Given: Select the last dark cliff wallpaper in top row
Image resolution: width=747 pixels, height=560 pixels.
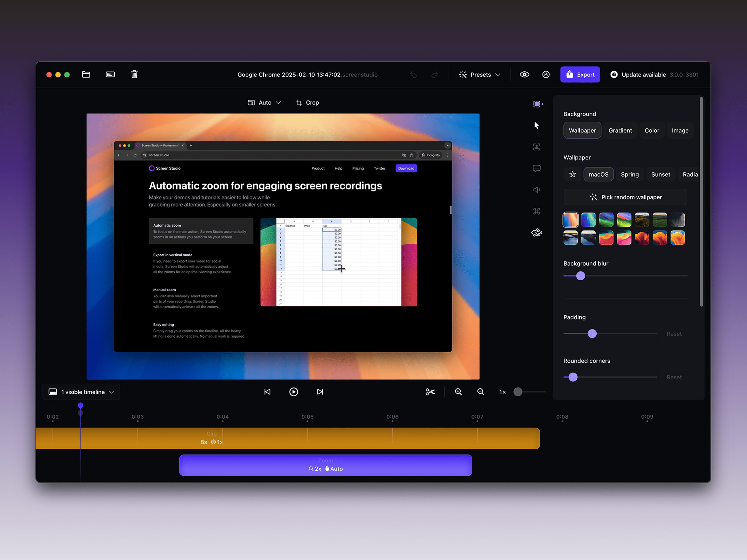Looking at the screenshot, I should (678, 220).
